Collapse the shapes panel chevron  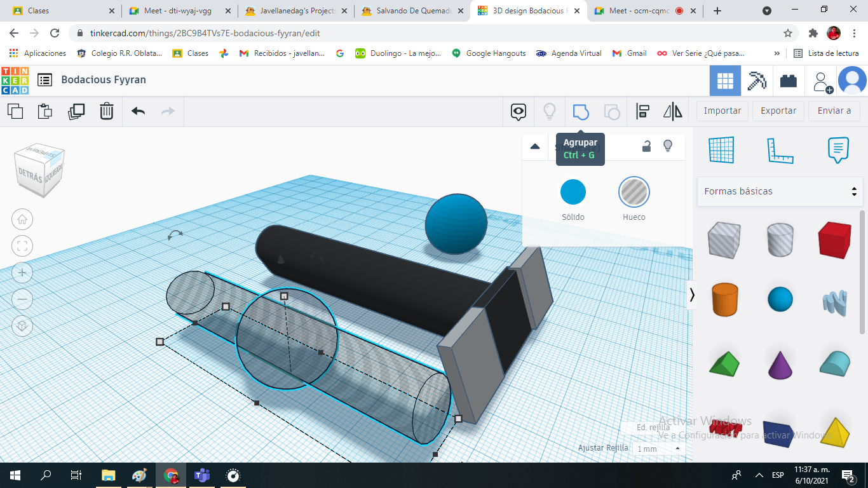[x=692, y=295]
